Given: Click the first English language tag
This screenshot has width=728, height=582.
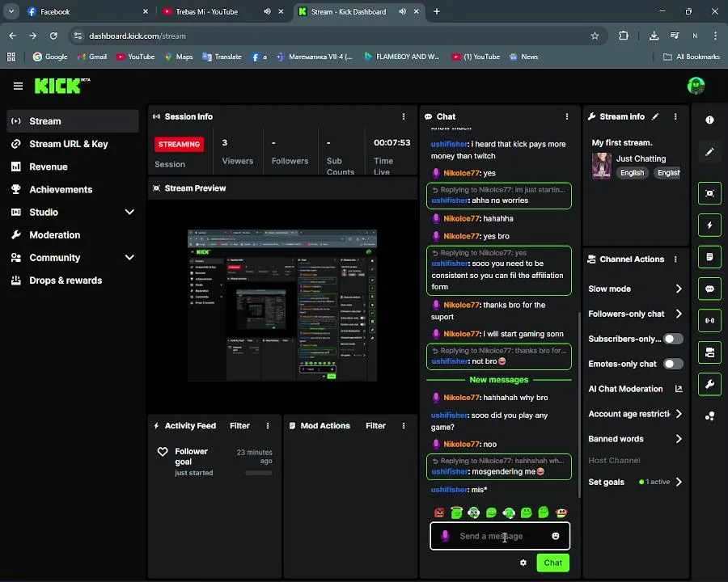Looking at the screenshot, I should pyautogui.click(x=632, y=173).
